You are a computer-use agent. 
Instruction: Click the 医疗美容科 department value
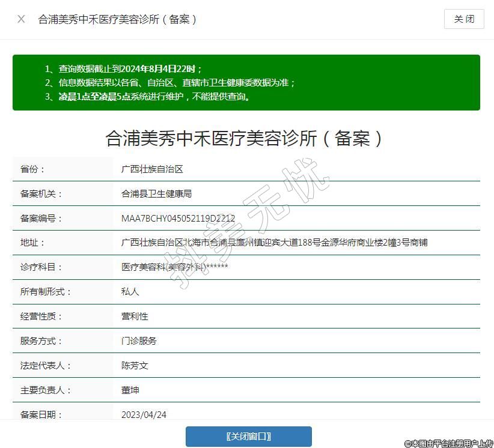[174, 267]
